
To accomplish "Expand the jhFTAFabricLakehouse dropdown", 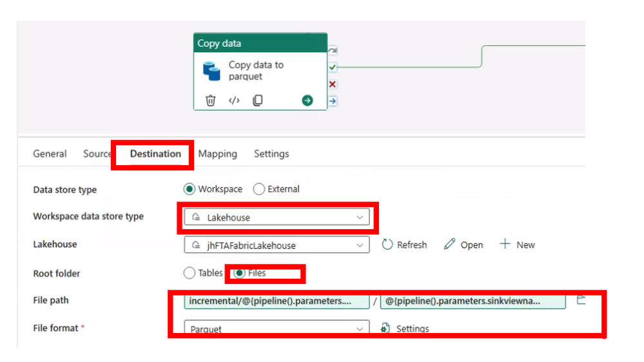I will 277,245.
